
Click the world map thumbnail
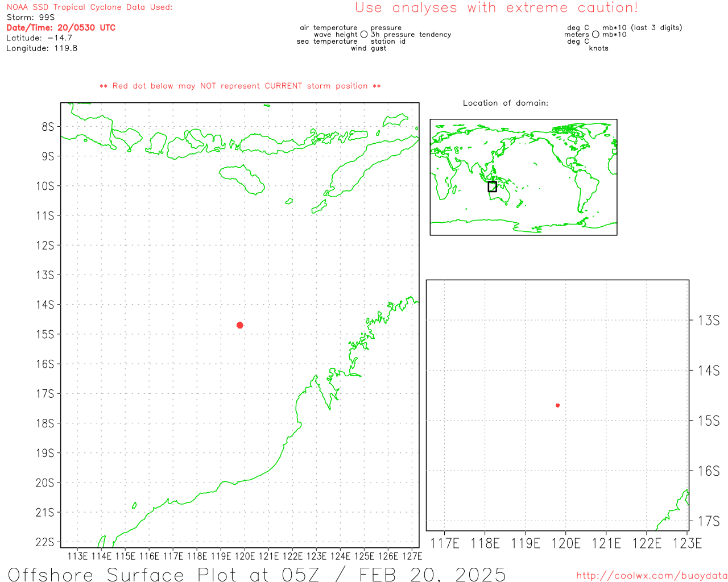[523, 177]
